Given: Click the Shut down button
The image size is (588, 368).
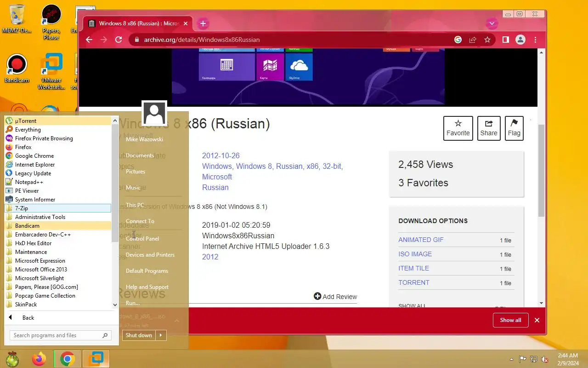Looking at the screenshot, I should click(x=139, y=335).
